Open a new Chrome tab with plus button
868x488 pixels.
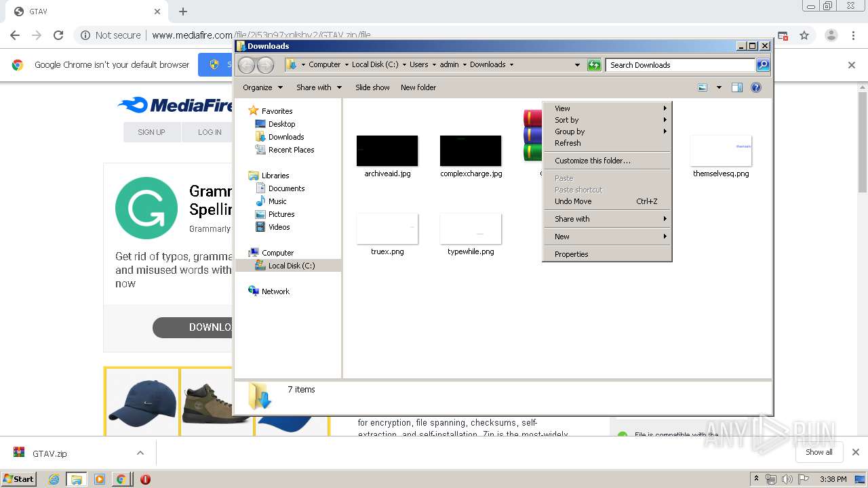point(183,12)
